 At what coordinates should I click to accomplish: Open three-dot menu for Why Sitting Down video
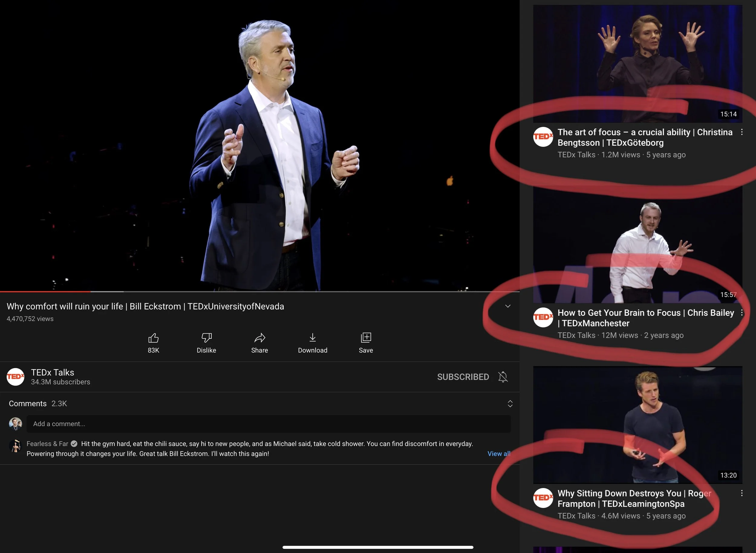tap(741, 493)
